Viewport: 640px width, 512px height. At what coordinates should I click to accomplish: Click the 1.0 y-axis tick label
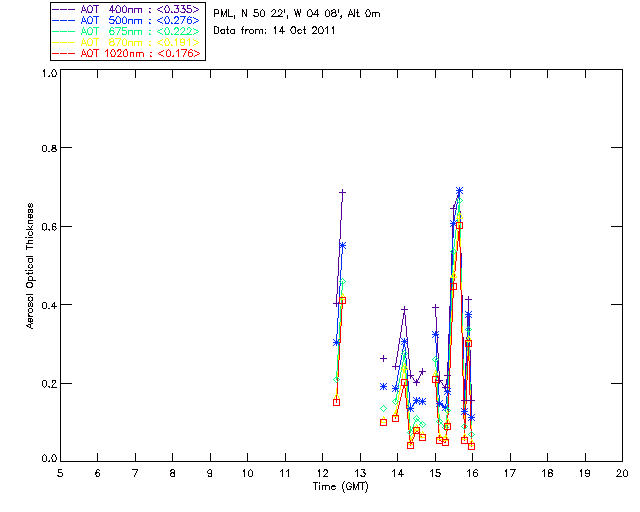coord(49,73)
